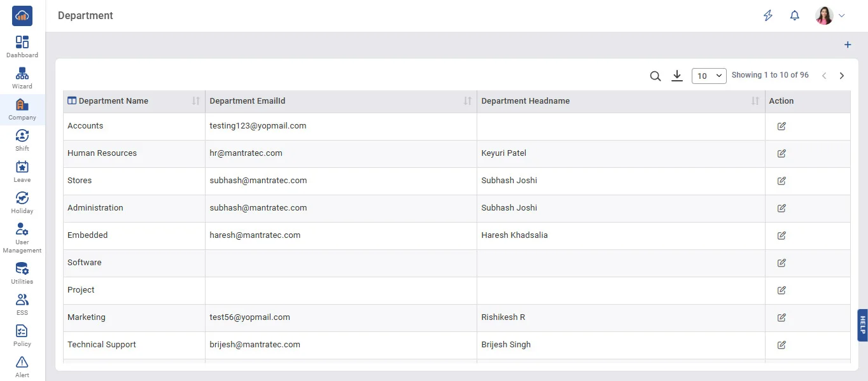
Task: Edit the Accounts department row
Action: click(x=781, y=126)
